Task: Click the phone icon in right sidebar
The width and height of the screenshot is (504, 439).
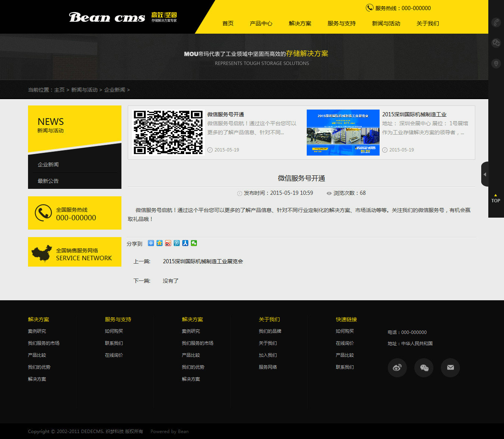Action: coord(496,22)
